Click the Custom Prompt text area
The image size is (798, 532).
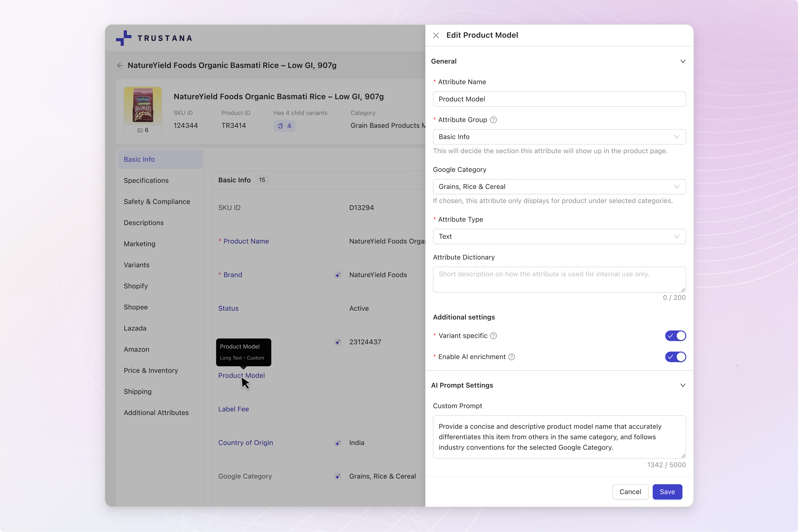[559, 437]
